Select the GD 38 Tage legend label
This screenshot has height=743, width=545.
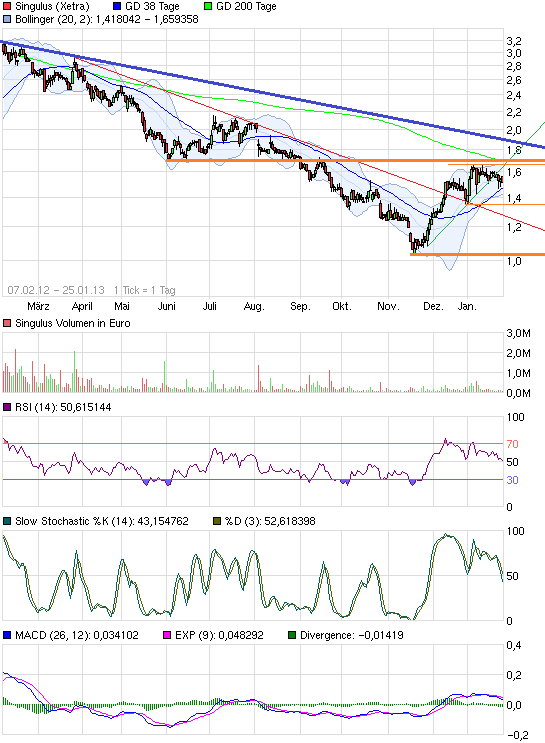(x=152, y=7)
